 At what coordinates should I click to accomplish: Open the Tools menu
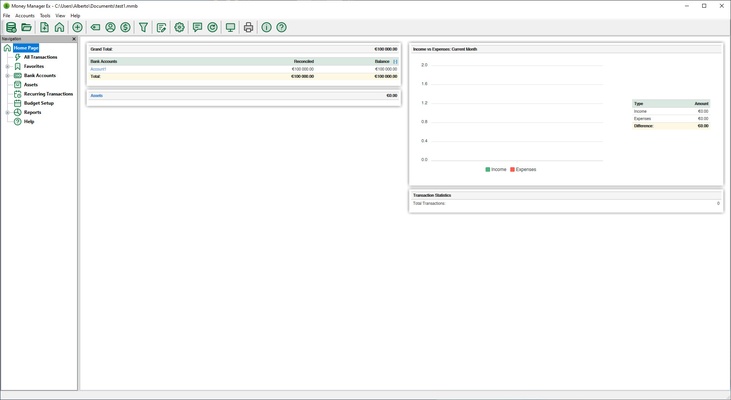[x=45, y=16]
